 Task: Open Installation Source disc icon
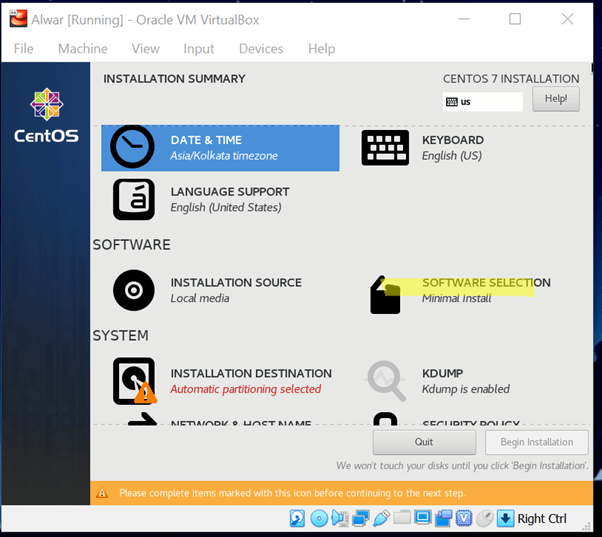tap(133, 290)
